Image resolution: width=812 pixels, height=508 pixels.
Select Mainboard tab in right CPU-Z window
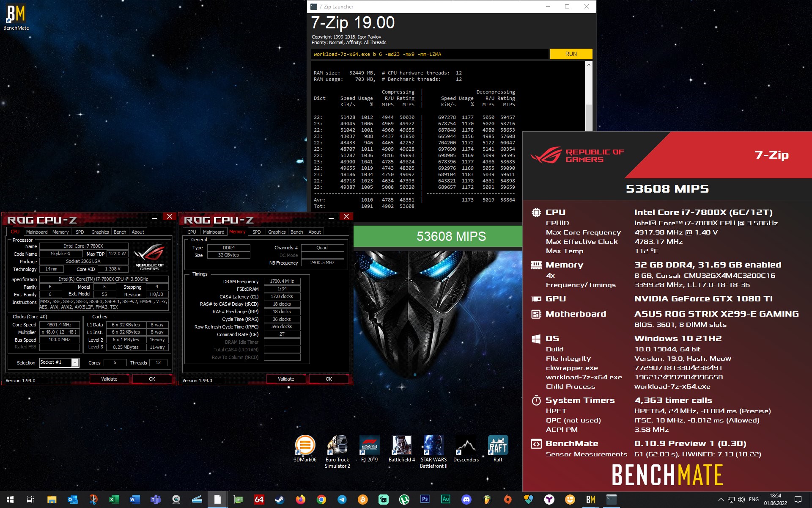tap(214, 232)
